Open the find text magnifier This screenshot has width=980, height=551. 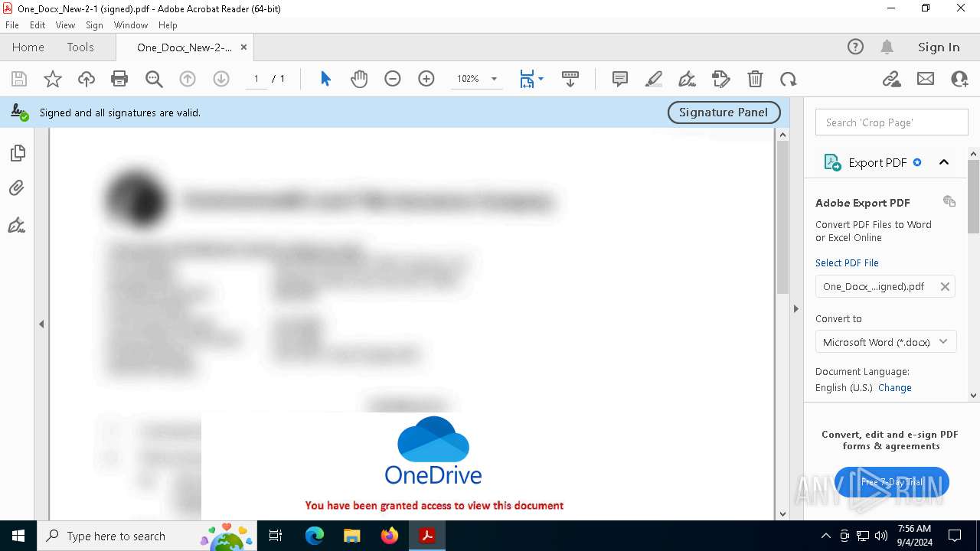point(154,79)
